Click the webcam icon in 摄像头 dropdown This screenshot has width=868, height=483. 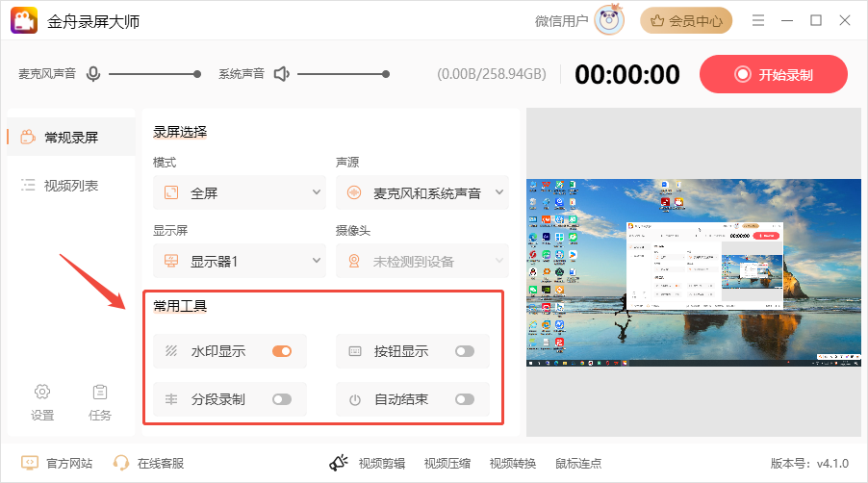(x=354, y=261)
